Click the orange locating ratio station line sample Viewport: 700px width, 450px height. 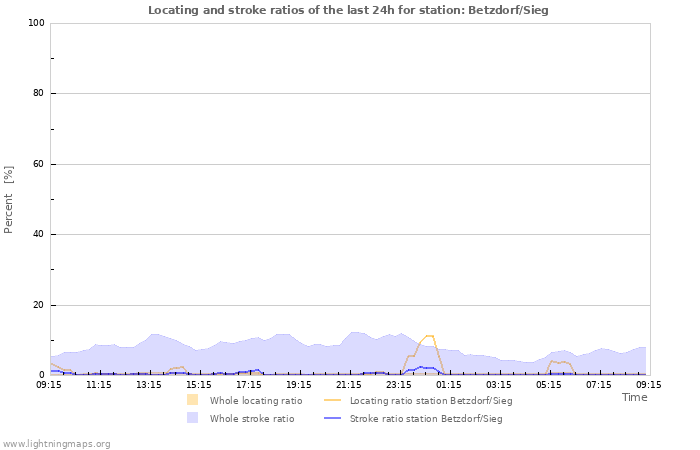pos(332,400)
